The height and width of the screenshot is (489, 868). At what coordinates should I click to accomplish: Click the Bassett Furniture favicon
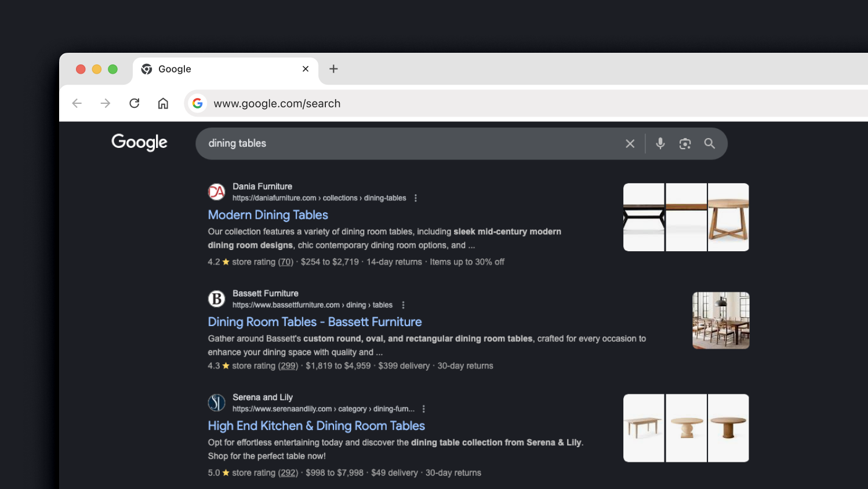point(216,298)
